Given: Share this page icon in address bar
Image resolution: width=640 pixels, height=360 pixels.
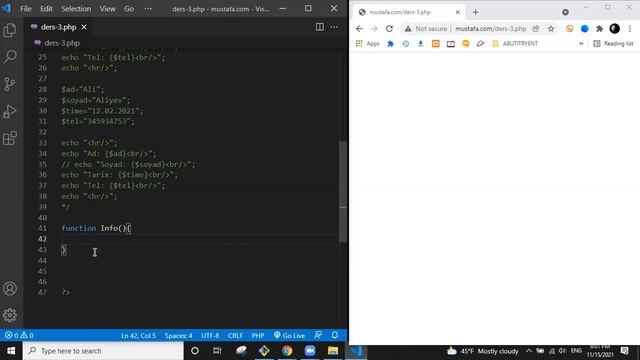Looking at the screenshot, I should (x=536, y=29).
